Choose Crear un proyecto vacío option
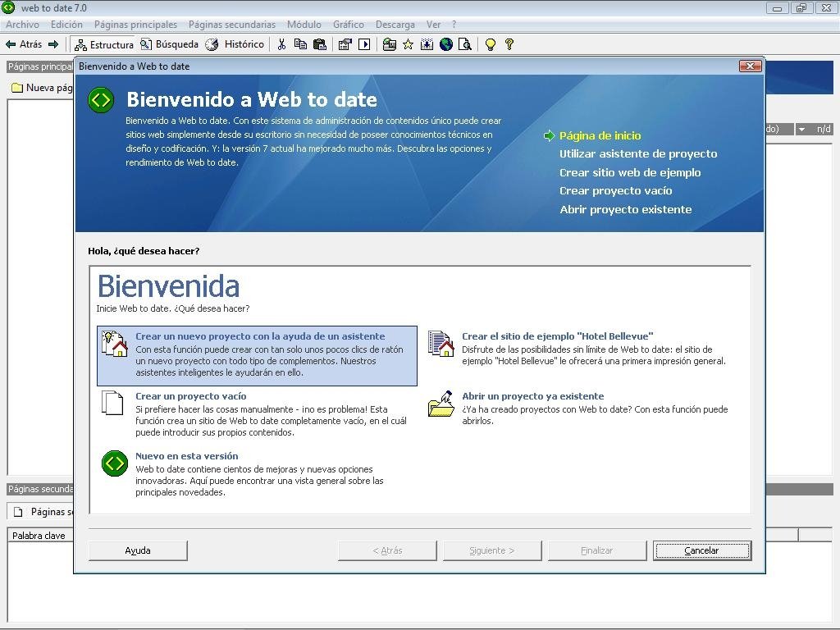Viewport: 840px width, 630px height. click(257, 414)
